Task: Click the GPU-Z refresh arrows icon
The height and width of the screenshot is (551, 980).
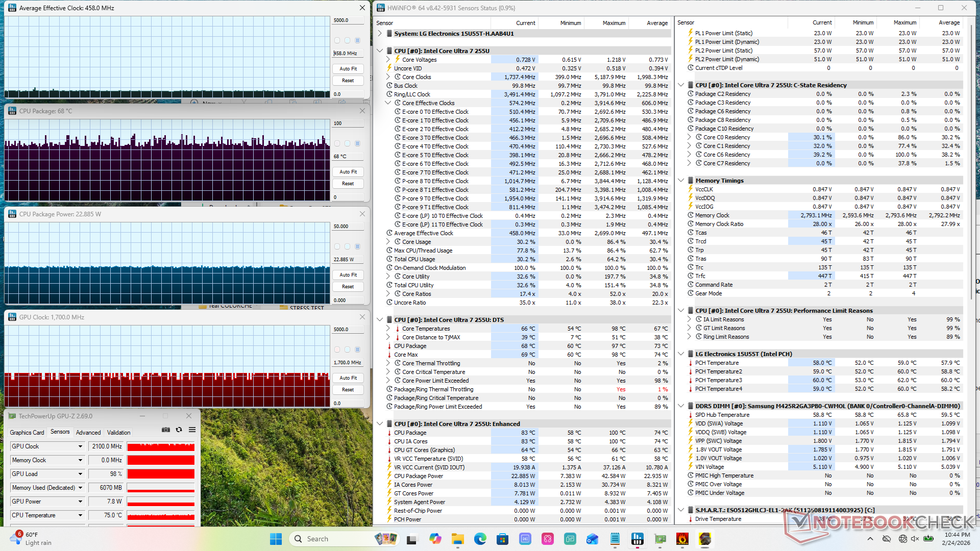Action: click(179, 430)
